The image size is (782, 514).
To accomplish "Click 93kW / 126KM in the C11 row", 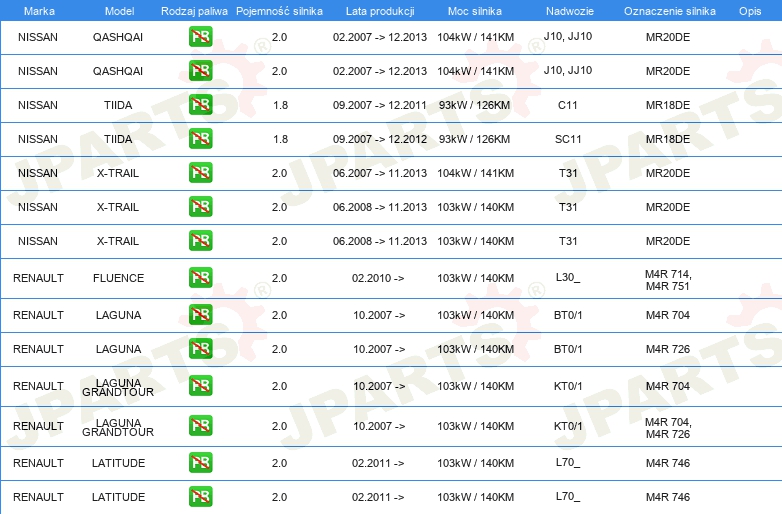I will pos(474,105).
